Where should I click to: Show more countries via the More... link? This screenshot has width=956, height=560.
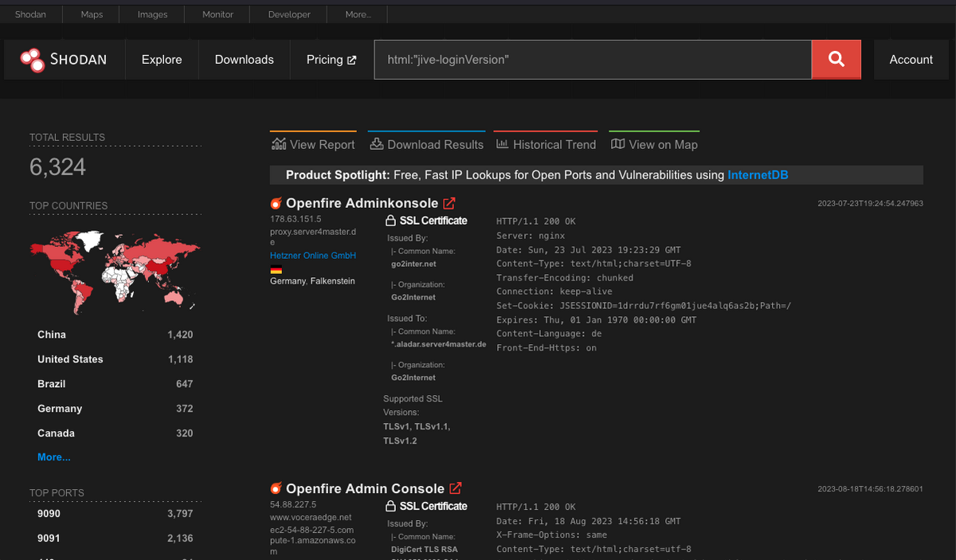coord(53,456)
